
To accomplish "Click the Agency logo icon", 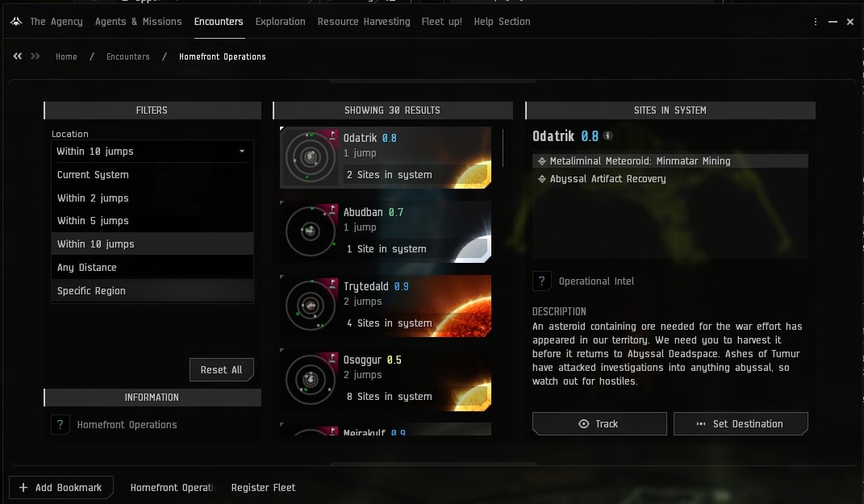I will coord(16,22).
